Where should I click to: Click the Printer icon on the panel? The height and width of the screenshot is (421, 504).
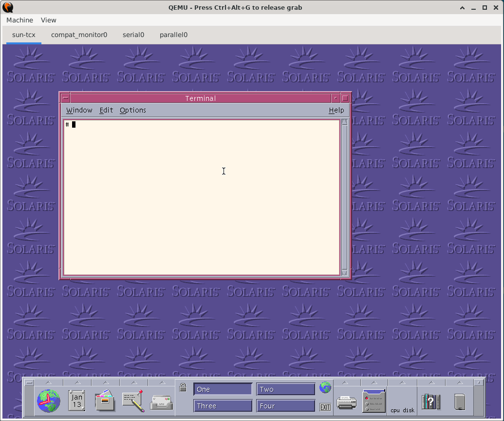pos(346,402)
